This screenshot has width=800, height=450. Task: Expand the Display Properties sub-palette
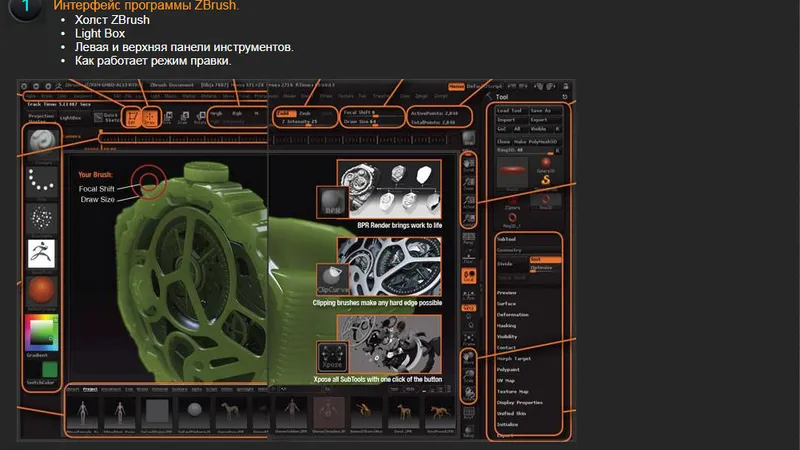pyautogui.click(x=519, y=403)
